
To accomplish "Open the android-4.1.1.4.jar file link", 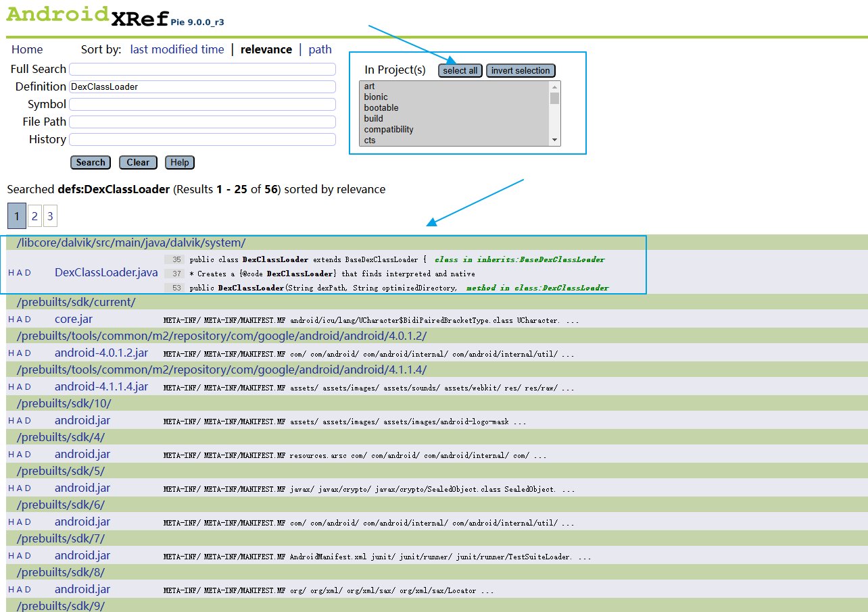I will coord(101,386).
